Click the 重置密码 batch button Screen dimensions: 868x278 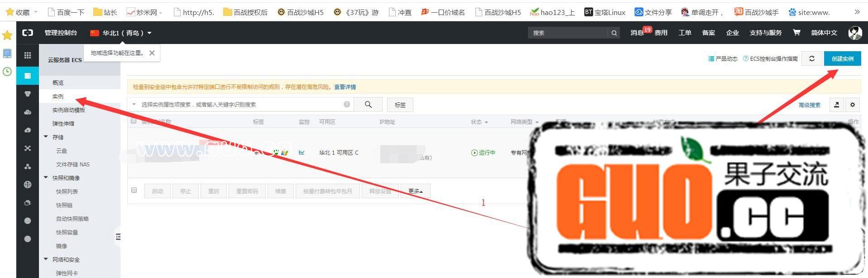point(247,191)
